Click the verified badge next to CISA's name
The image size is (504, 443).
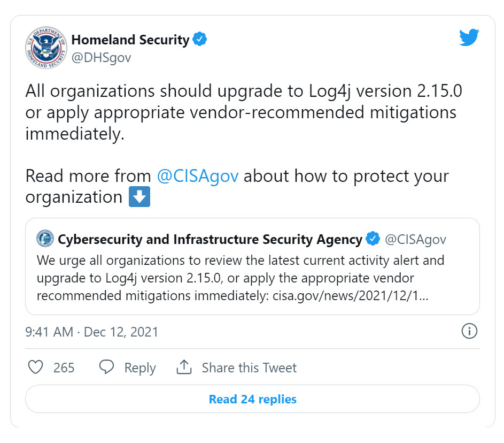(x=373, y=239)
